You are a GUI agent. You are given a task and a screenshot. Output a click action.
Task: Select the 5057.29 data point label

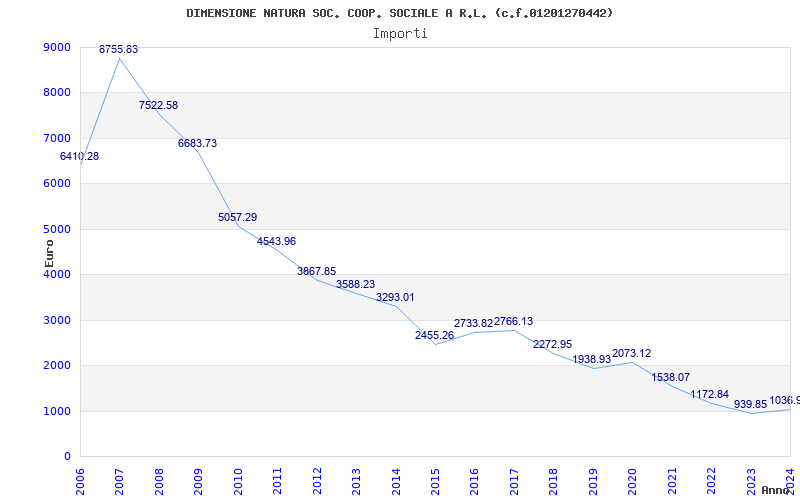point(238,217)
